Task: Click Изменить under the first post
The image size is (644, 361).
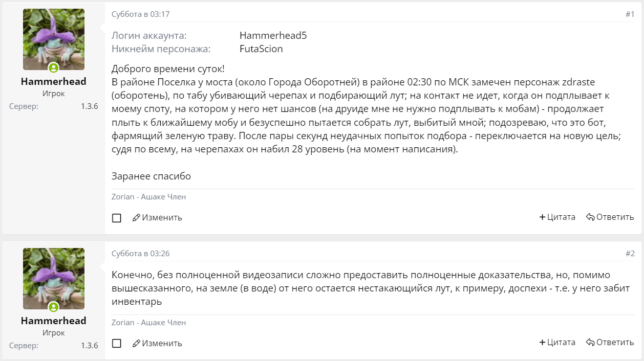Action: (x=161, y=217)
